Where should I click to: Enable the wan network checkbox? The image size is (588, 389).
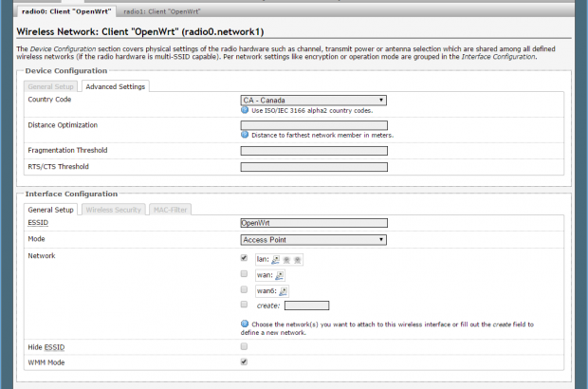245,273
